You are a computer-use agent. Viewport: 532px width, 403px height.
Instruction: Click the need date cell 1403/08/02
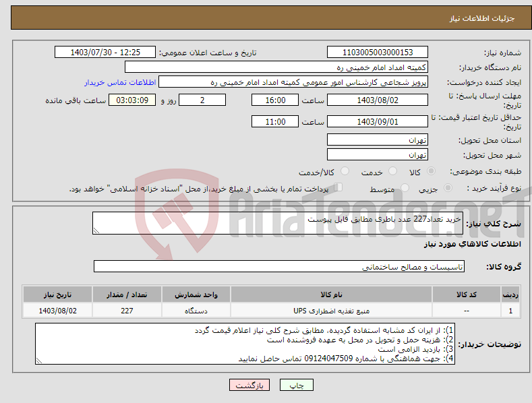(x=58, y=311)
